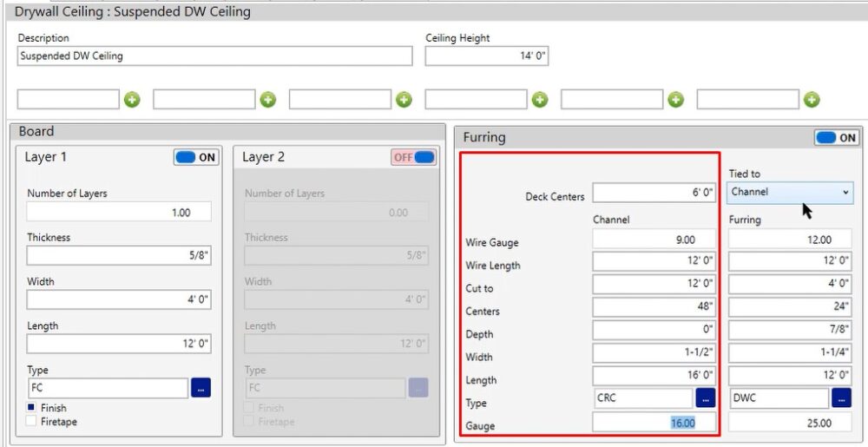Image resolution: width=868 pixels, height=447 pixels.
Task: Click Channel Gauge field showing 16.00
Action: click(x=655, y=422)
